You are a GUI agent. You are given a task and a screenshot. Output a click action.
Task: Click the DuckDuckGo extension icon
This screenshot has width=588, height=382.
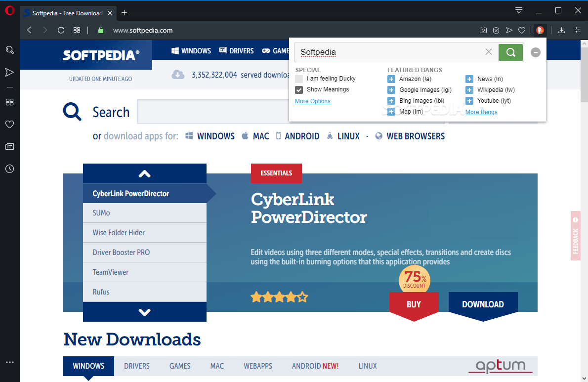540,30
